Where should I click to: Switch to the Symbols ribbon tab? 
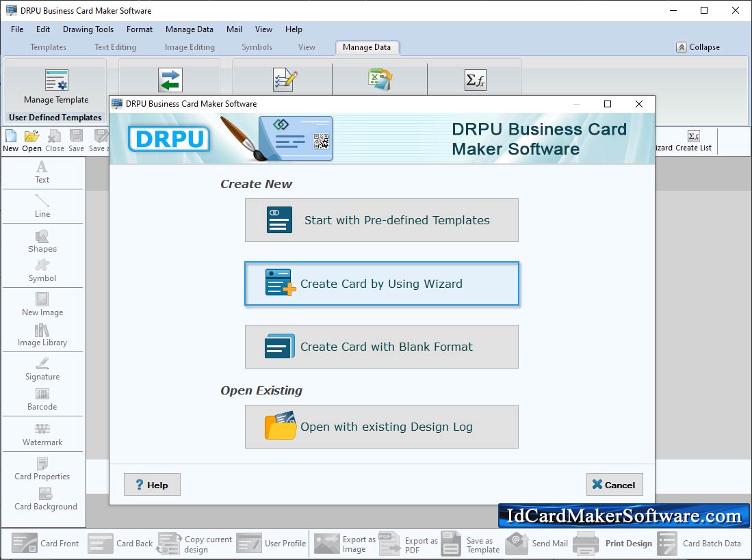[x=257, y=47]
